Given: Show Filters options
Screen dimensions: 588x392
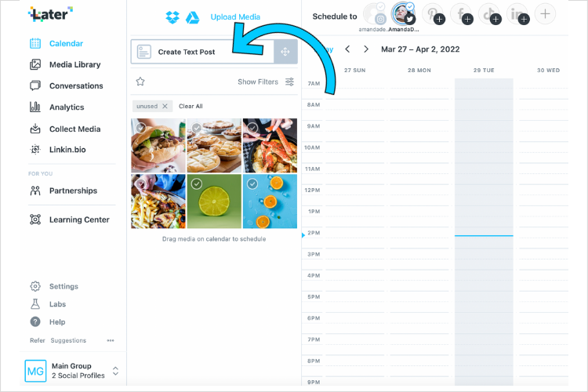Looking at the screenshot, I should point(266,82).
